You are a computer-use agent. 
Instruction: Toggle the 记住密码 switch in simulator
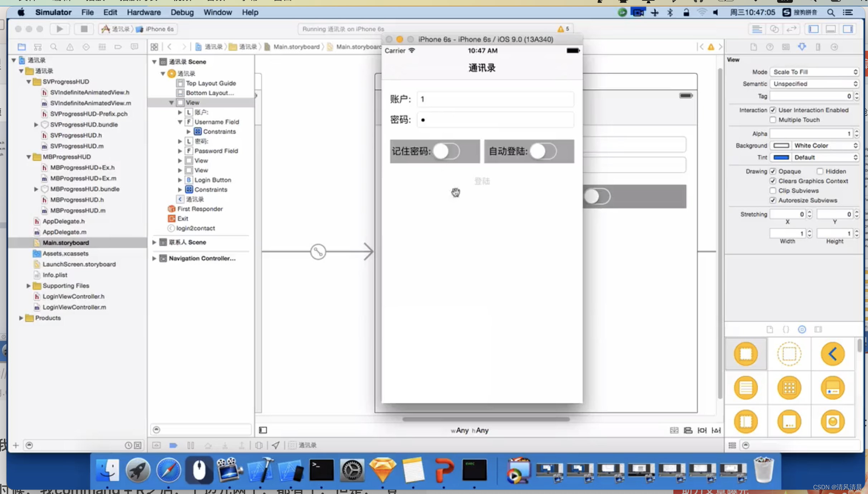coord(447,151)
